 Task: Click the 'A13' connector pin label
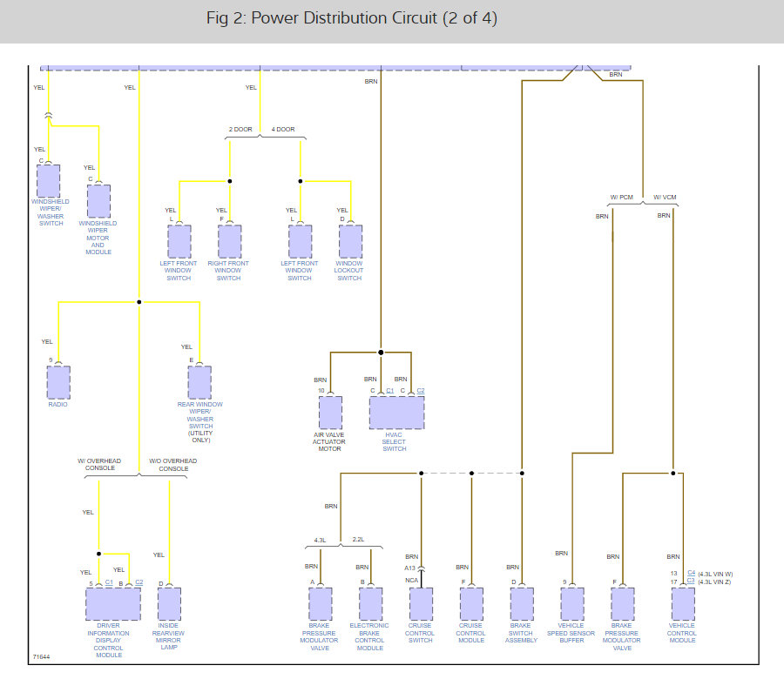[410, 568]
